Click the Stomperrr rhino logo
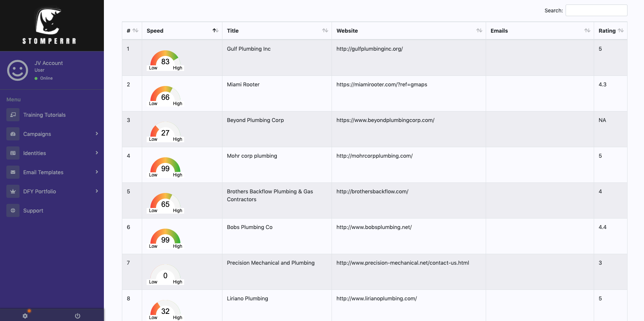The width and height of the screenshot is (644, 321). 49,23
